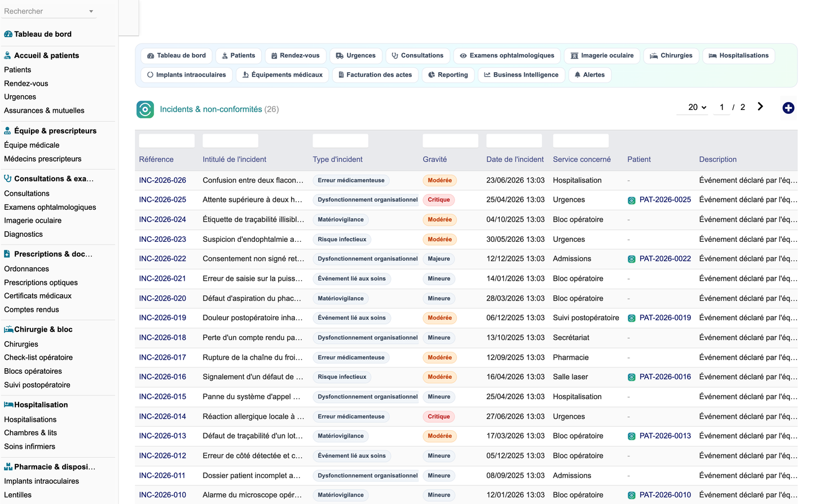
Task: Click the Service concerné filter field
Action: 581,141
